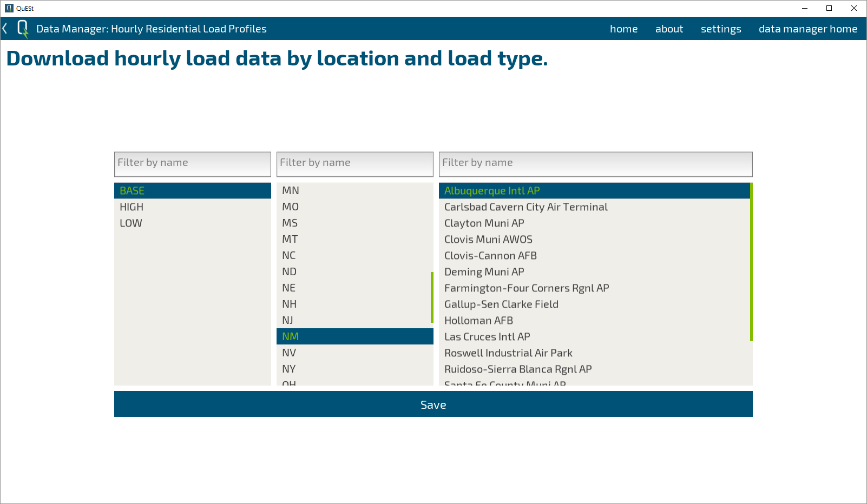The image size is (867, 504).
Task: Select Carlsbad Cavern City Air Terminal
Action: [594, 207]
